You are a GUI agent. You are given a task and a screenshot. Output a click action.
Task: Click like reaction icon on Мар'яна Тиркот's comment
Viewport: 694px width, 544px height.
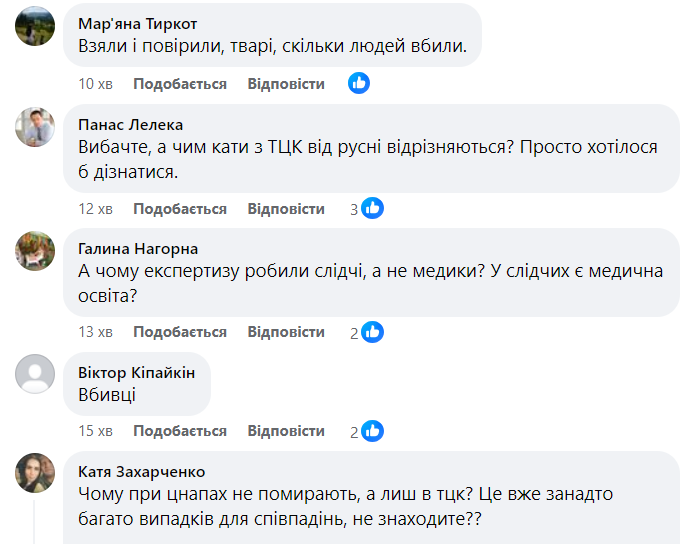(x=359, y=84)
